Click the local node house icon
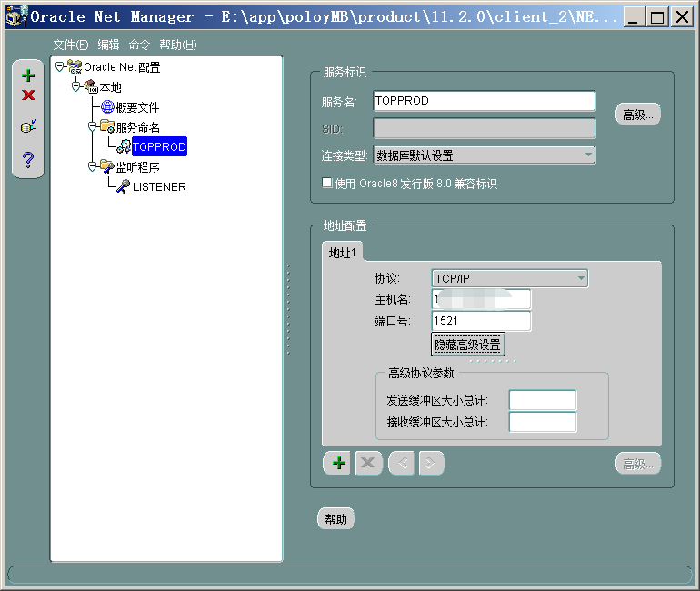This screenshot has width=700, height=591. point(91,86)
